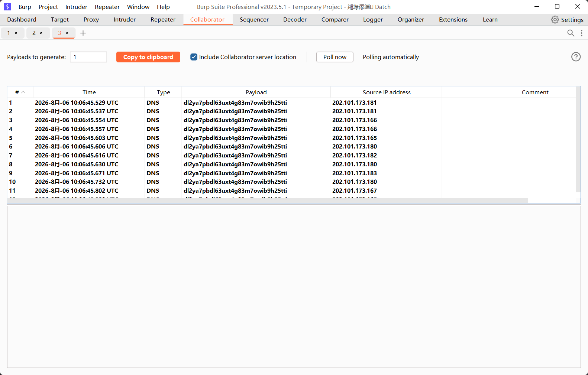The width and height of the screenshot is (588, 375).
Task: Maximize the Burp Suite window
Action: coord(557,6)
